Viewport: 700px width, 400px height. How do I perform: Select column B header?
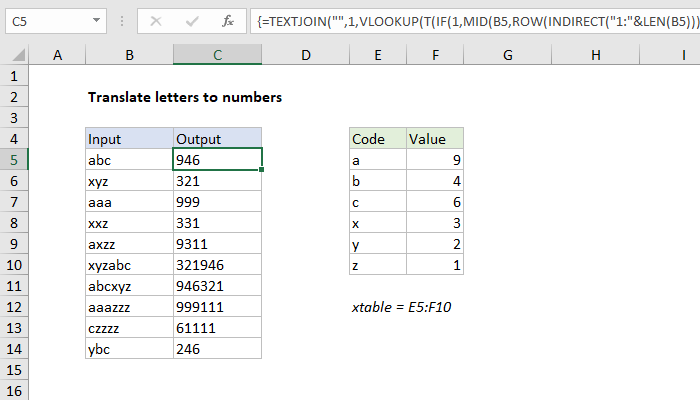point(128,57)
